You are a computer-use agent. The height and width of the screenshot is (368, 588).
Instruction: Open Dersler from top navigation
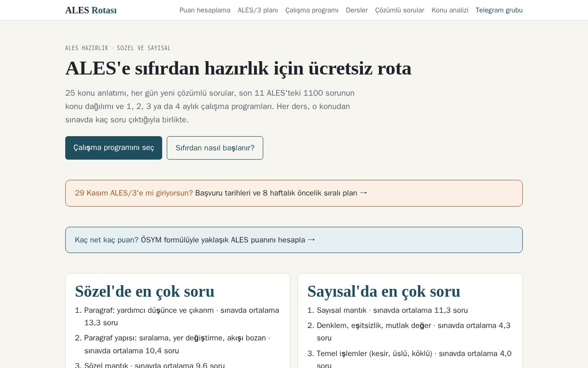pos(357,10)
